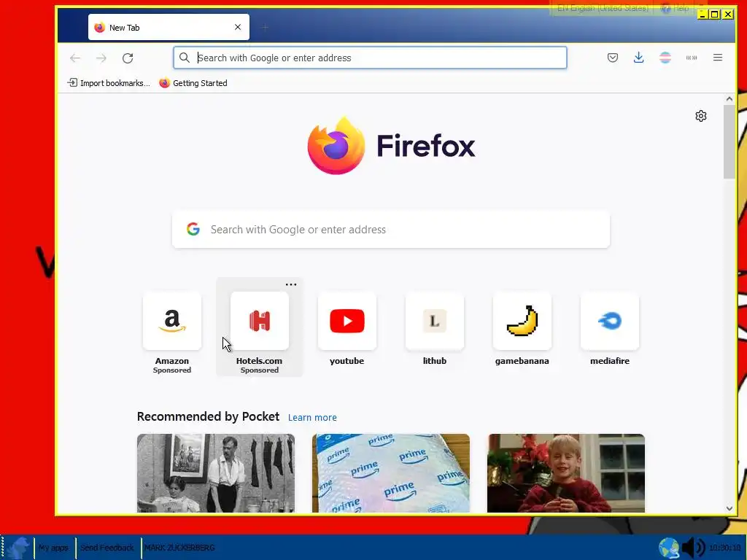Click MARK ZUCKERBERG taskbar entry
Image resolution: width=747 pixels, height=560 pixels.
point(179,548)
